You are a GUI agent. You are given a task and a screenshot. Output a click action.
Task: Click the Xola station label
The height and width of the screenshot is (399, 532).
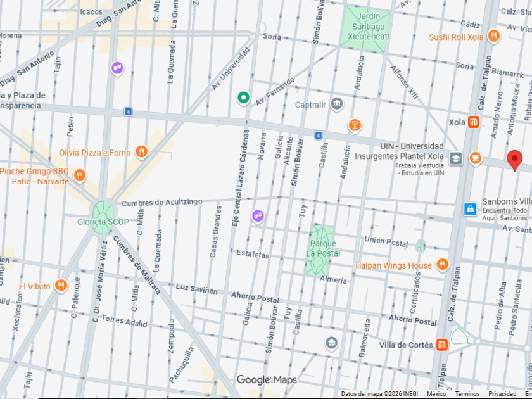[x=457, y=122]
